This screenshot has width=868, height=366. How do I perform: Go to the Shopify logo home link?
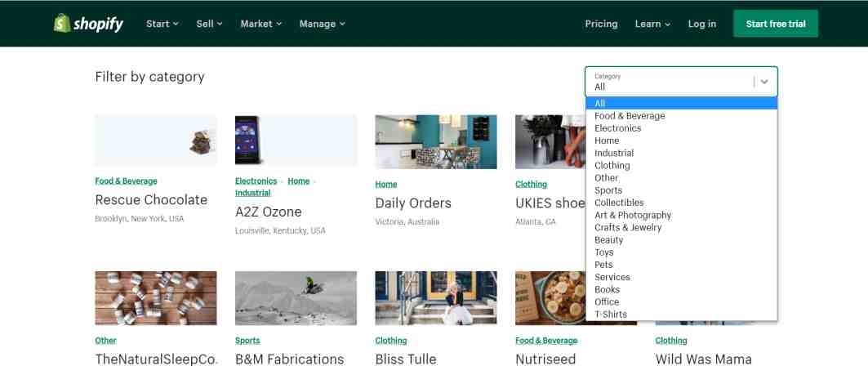88,24
